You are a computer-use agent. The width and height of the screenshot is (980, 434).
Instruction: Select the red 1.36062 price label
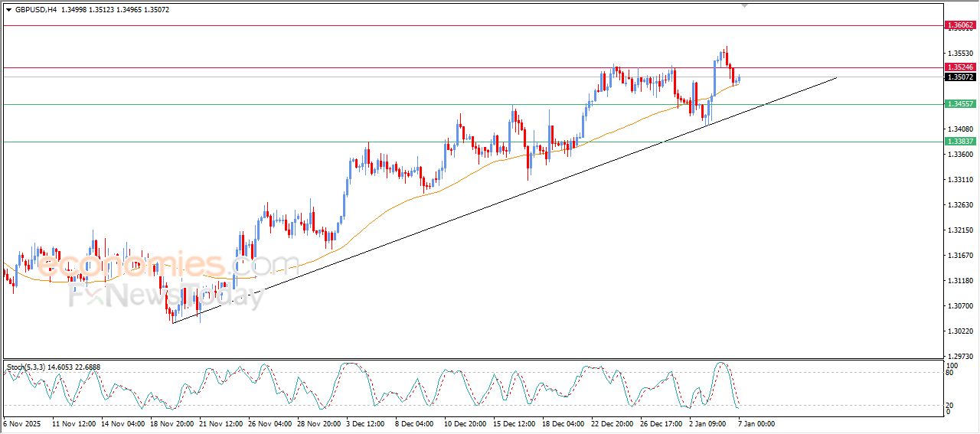pyautogui.click(x=960, y=25)
